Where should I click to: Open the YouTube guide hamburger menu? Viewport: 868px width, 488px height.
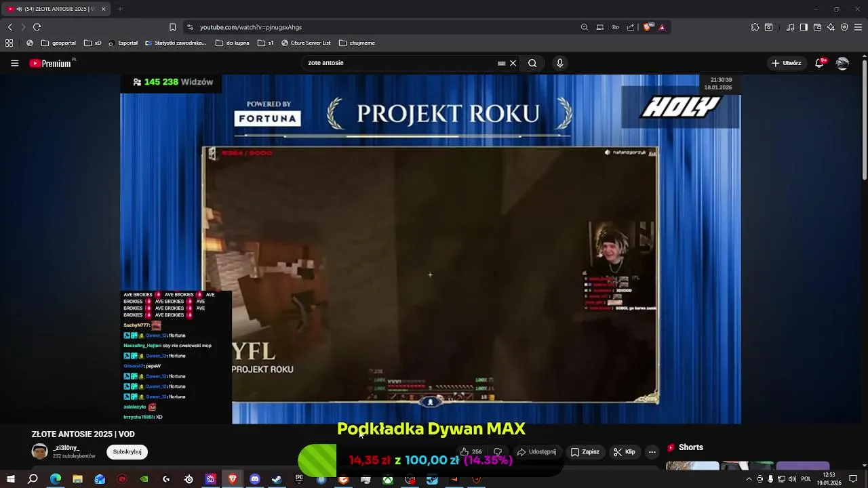14,63
